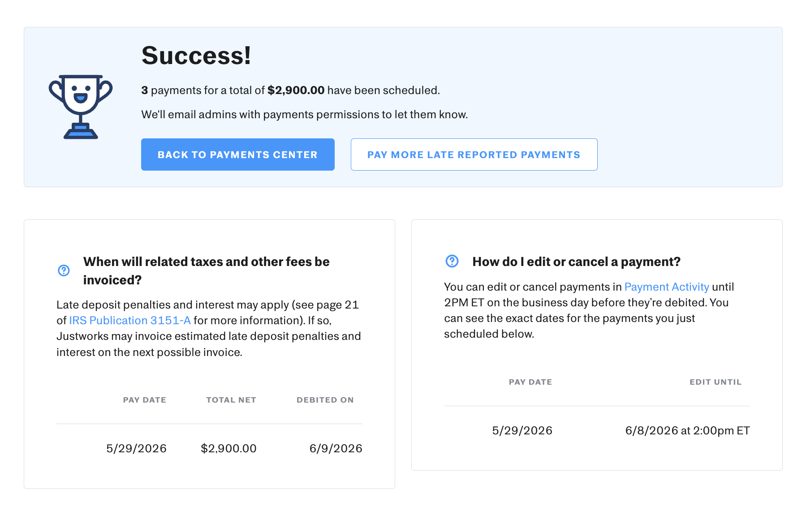Click question icon beside taxes and fees heading
The image size is (802, 532).
pos(64,270)
